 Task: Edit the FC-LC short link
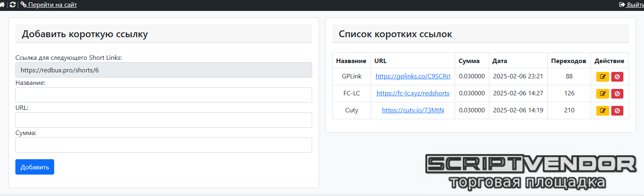click(x=602, y=94)
